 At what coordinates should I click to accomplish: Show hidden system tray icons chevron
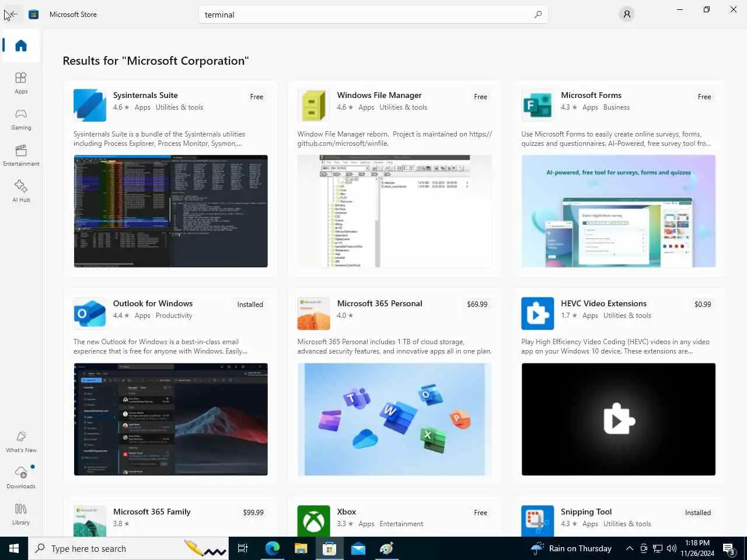[x=629, y=548]
